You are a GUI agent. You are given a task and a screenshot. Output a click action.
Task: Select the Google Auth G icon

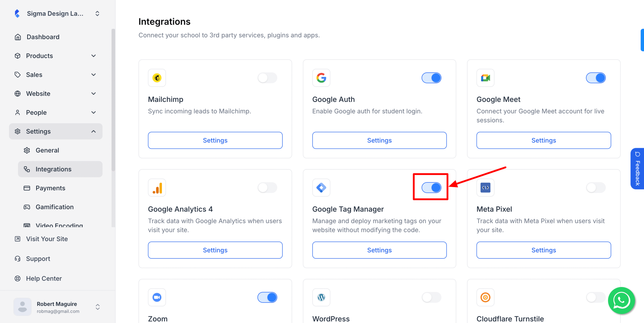[x=321, y=78]
